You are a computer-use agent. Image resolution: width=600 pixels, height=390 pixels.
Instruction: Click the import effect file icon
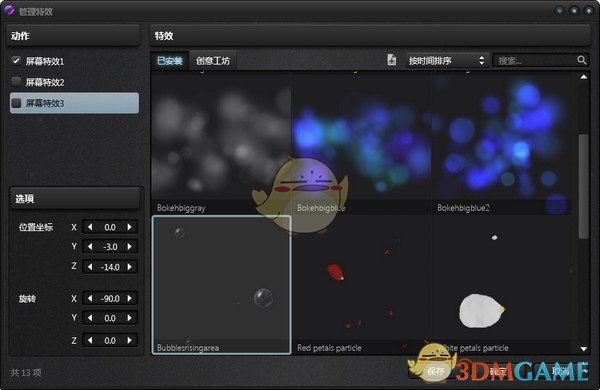pos(391,60)
